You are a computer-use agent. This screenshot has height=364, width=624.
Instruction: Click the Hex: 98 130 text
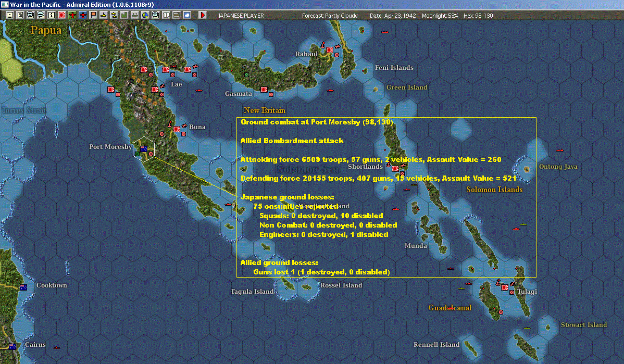[x=478, y=16]
